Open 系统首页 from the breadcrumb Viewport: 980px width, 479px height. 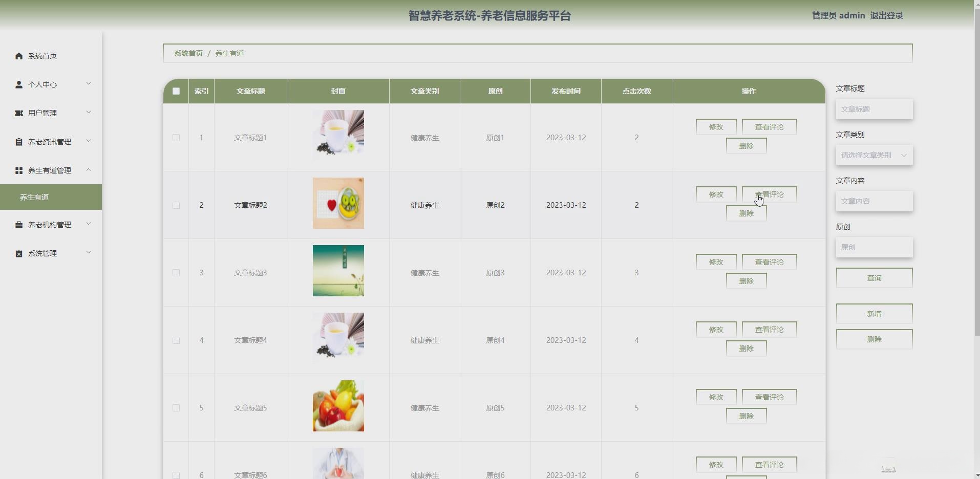(188, 53)
